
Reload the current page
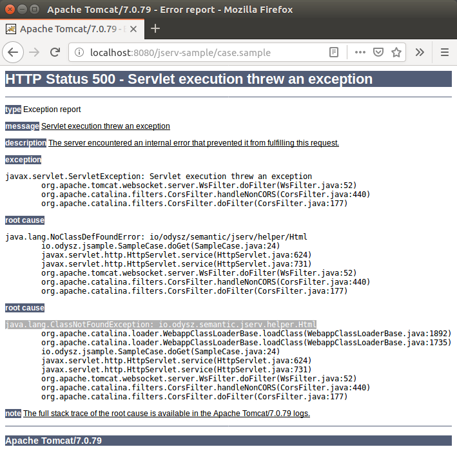click(55, 53)
